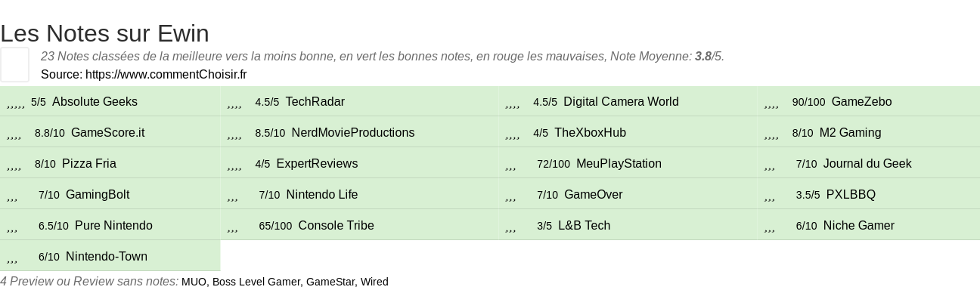Click the star icons beside Digital Camera World
Image resolution: width=980 pixels, height=290 pixels.
click(x=513, y=102)
